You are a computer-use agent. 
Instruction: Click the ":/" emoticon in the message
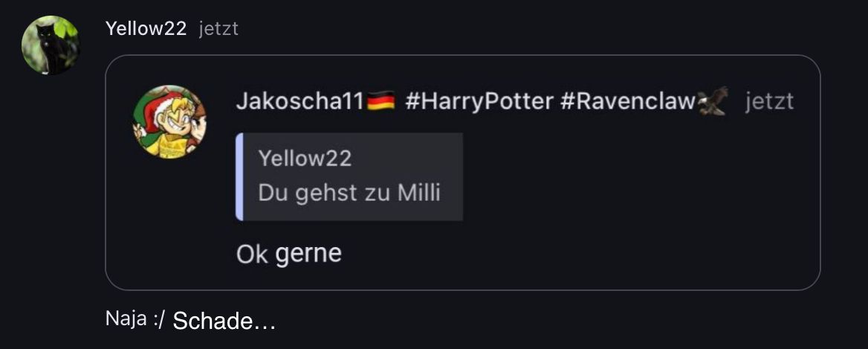[159, 320]
